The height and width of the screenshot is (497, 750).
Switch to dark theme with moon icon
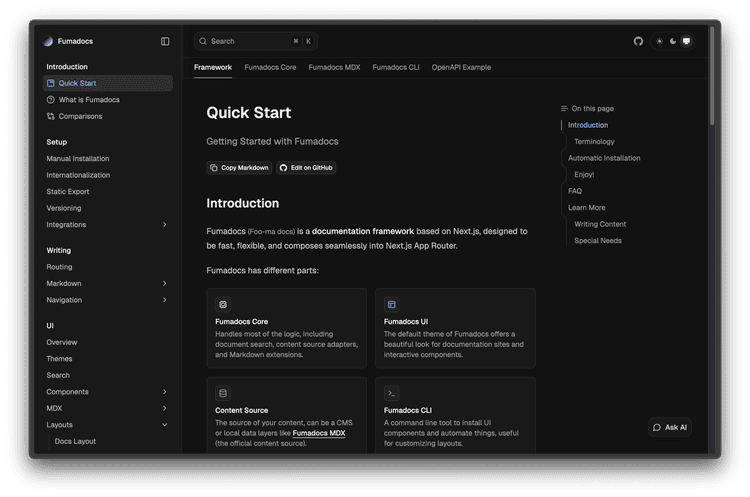(672, 41)
